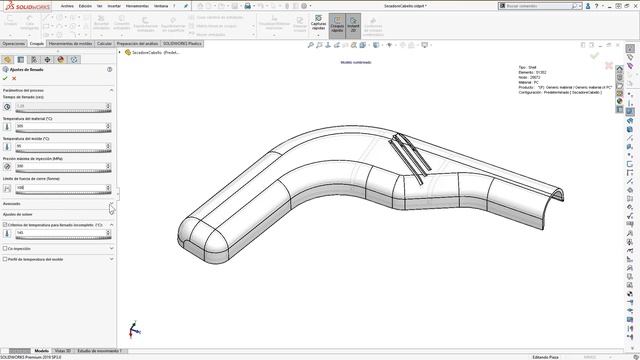The width and height of the screenshot is (640, 360).
Task: Open View Settings monitor icon
Action: point(424,45)
